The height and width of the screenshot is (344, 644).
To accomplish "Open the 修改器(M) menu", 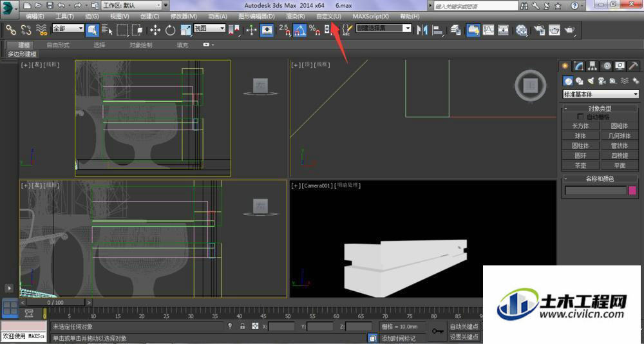I will point(184,17).
